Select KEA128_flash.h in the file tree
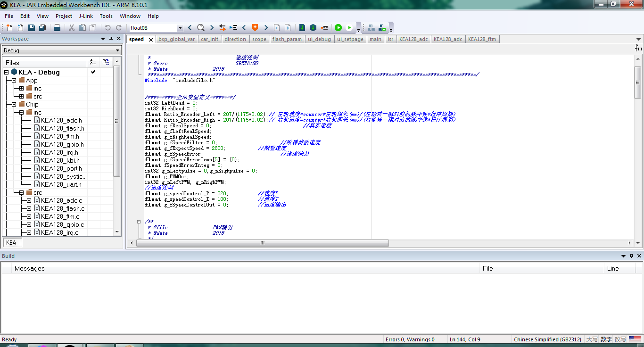Screen dimensions: 644x347 [x=62, y=129]
